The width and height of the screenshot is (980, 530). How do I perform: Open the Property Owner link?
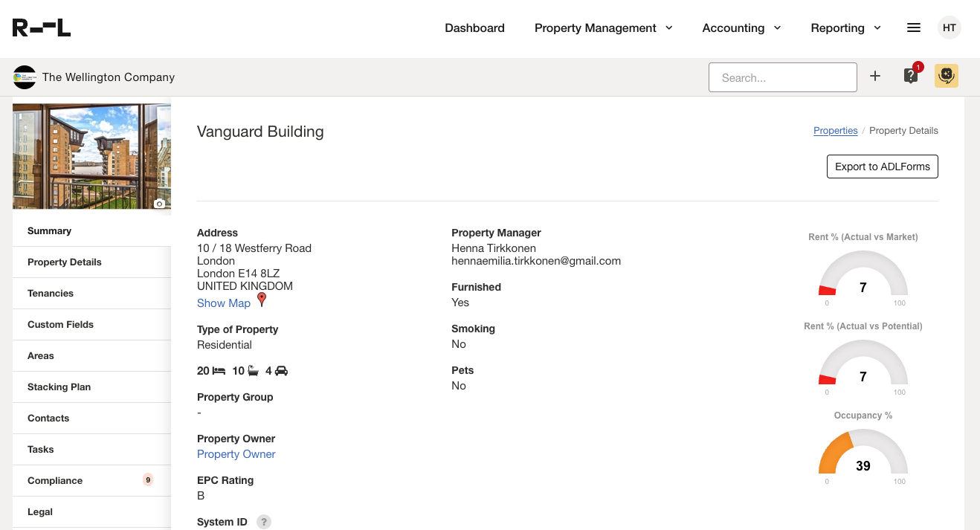(236, 454)
